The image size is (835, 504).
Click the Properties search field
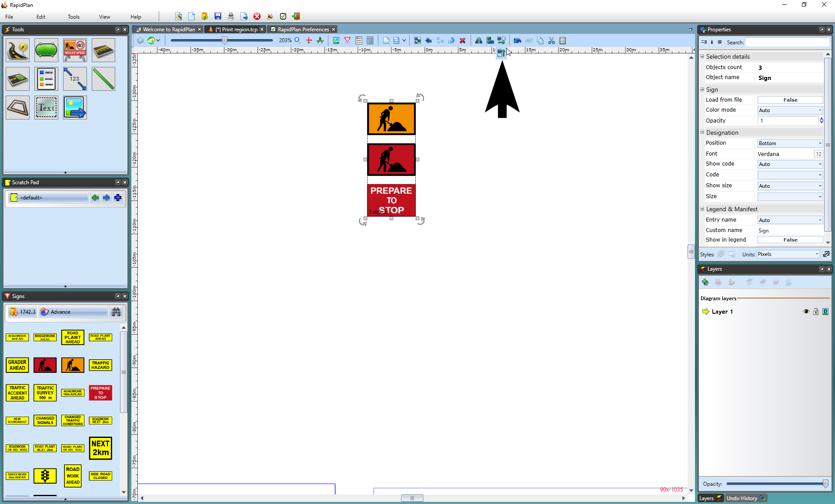pyautogui.click(x=787, y=42)
